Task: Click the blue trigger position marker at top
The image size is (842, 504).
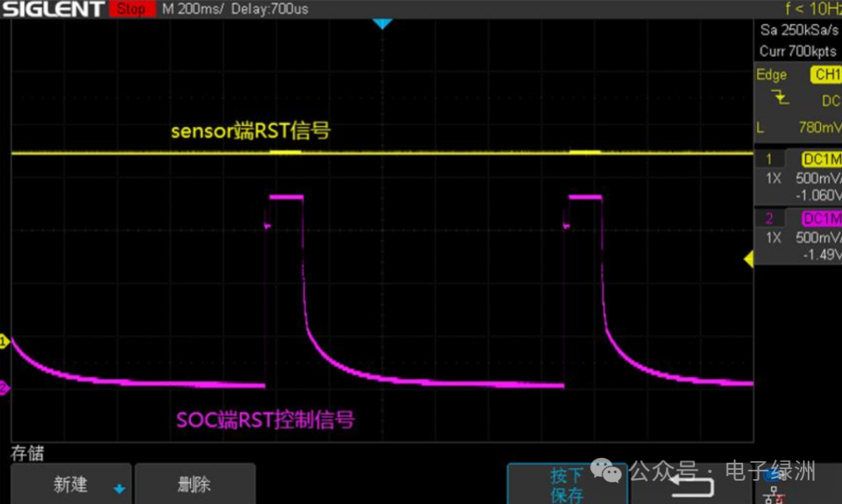Action: tap(382, 23)
